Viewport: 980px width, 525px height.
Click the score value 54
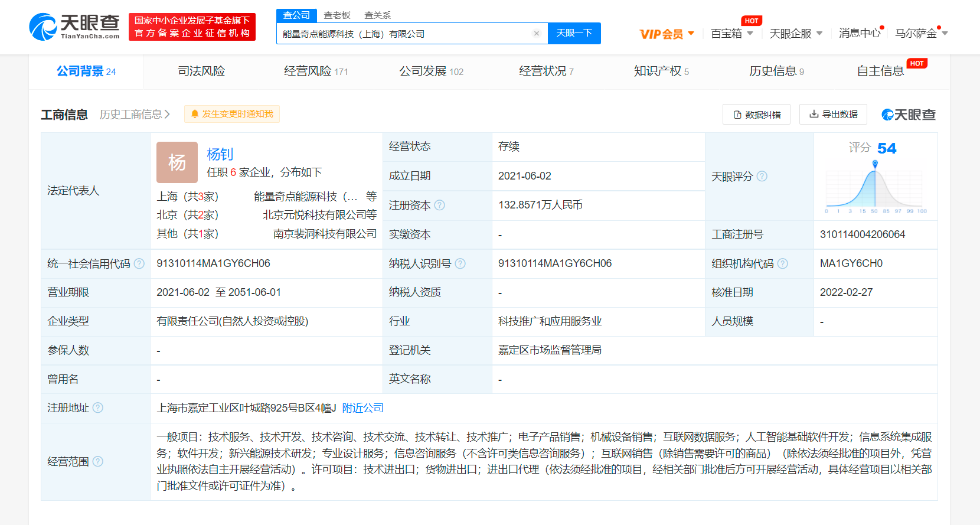[887, 148]
